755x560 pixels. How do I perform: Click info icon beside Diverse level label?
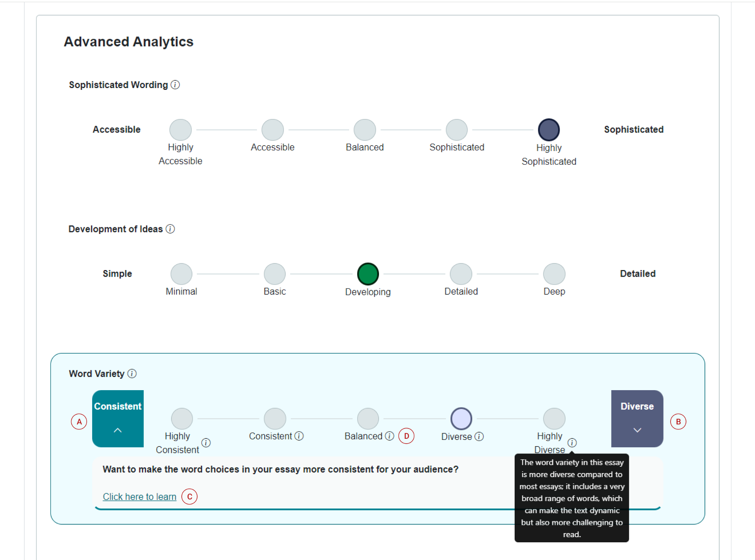point(479,436)
